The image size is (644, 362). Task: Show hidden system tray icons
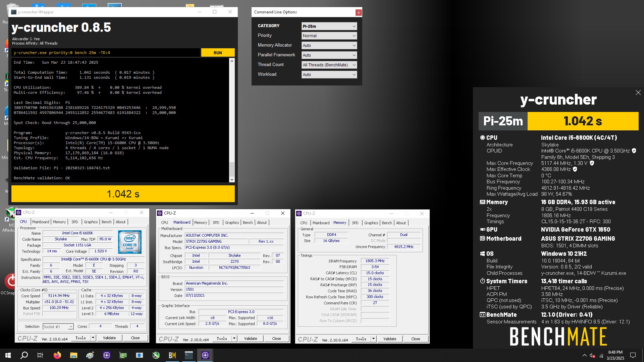[585, 355]
